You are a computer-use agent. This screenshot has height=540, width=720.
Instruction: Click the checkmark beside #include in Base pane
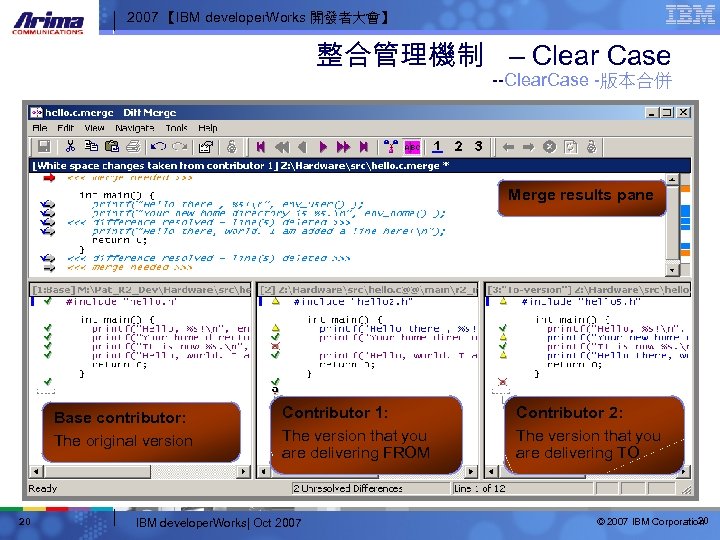pos(47,301)
